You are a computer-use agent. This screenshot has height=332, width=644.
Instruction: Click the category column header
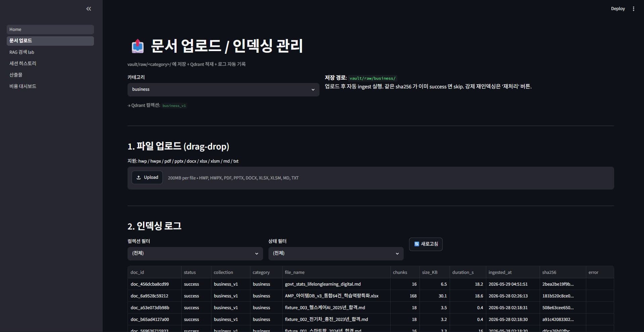click(266, 272)
